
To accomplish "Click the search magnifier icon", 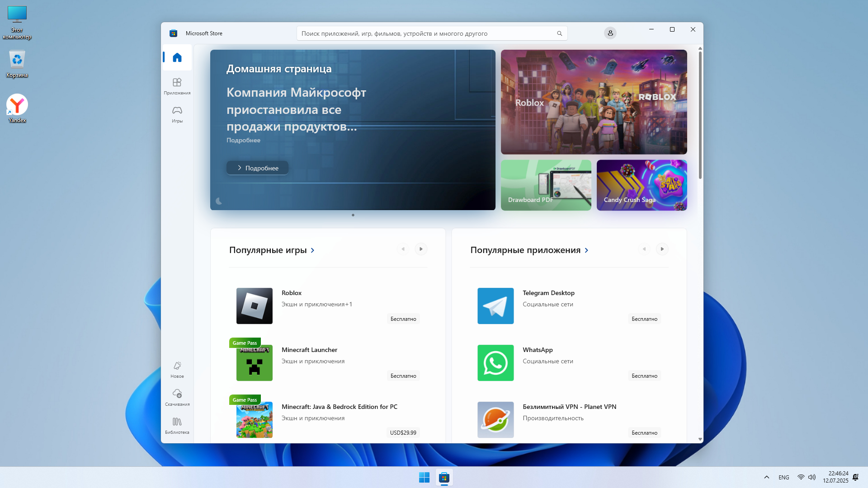I will [x=559, y=33].
